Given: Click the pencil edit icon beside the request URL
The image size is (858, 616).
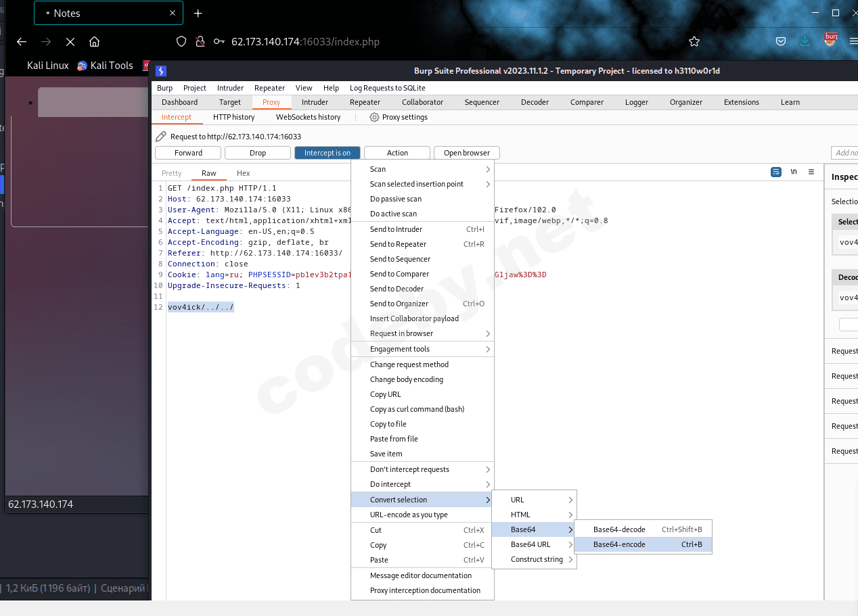Looking at the screenshot, I should [161, 137].
